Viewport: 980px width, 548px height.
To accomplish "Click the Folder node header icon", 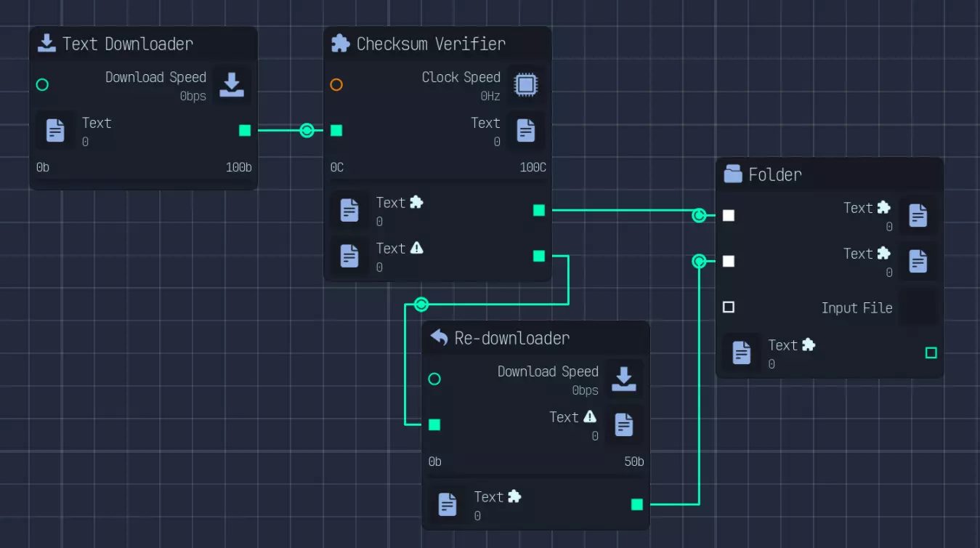I will 733,174.
